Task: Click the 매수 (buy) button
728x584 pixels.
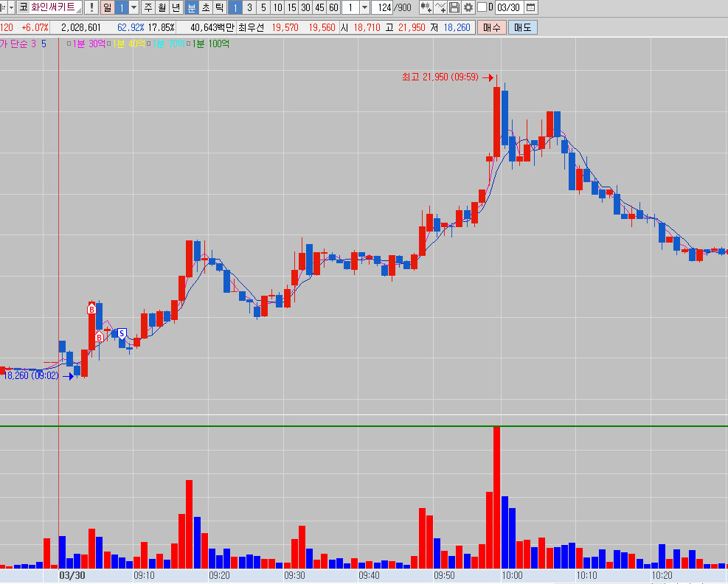Action: [x=491, y=27]
